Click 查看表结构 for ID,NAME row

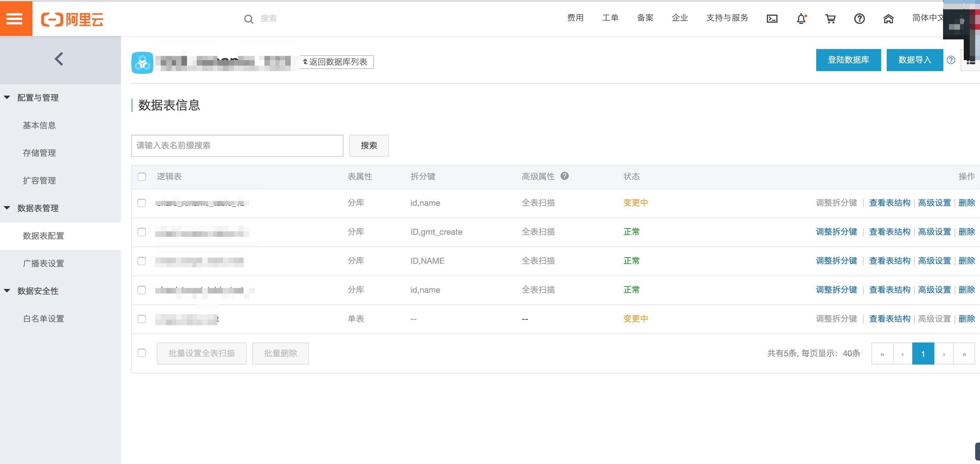pos(889,261)
